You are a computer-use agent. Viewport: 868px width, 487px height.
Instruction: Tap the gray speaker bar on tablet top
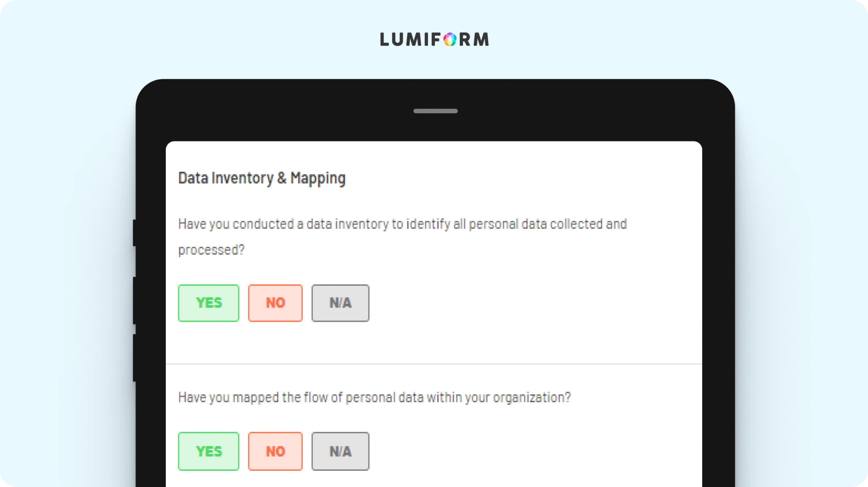(435, 111)
